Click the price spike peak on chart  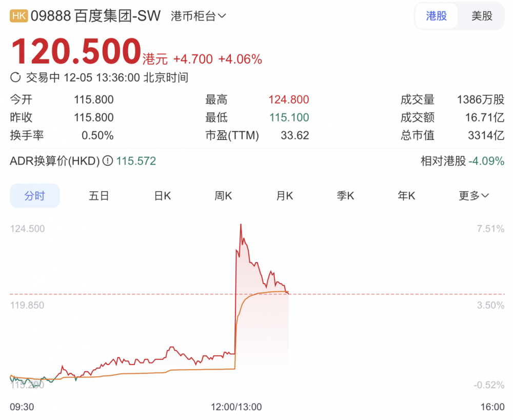[241, 225]
